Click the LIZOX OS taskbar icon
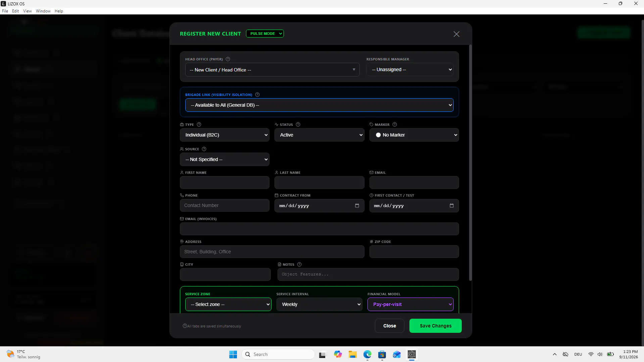The image size is (644, 362). click(412, 354)
